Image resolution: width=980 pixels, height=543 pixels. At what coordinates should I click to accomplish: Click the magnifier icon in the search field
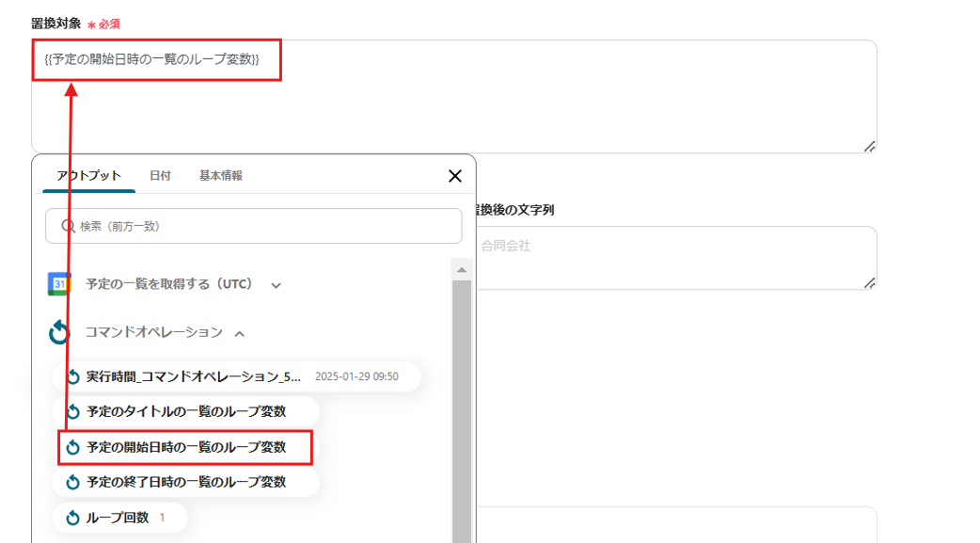click(65, 226)
